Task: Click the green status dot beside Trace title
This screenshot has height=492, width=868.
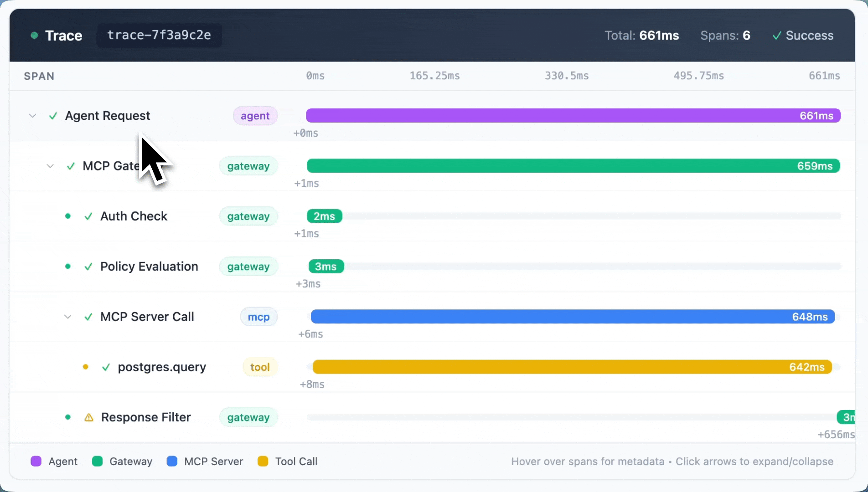Action: click(x=34, y=36)
